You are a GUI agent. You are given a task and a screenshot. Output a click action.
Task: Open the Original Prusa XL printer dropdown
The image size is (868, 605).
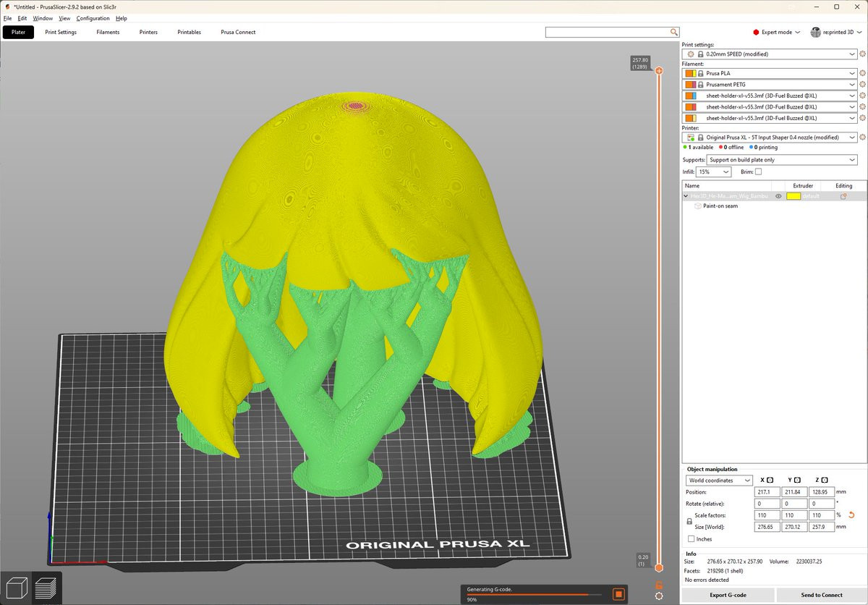(x=770, y=137)
